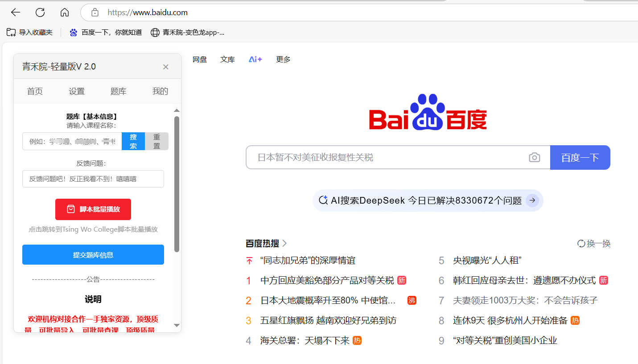Click the 新 badge after 韩红 headline
The width and height of the screenshot is (638, 364).
pyautogui.click(x=604, y=280)
